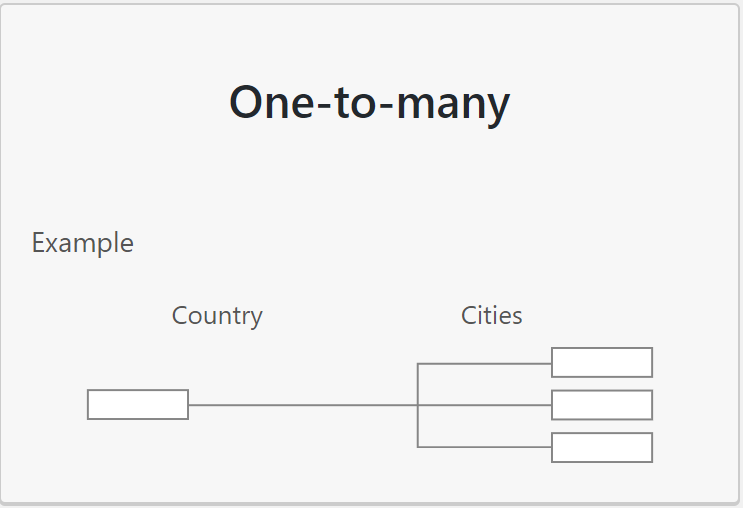Select the Example label text
Viewport: 743px width, 508px height.
(x=83, y=243)
